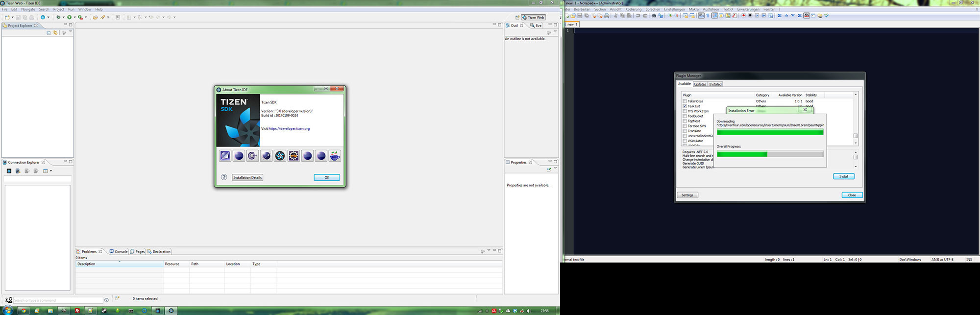Click the Collapse All icon in Project Explorer

[x=49, y=33]
